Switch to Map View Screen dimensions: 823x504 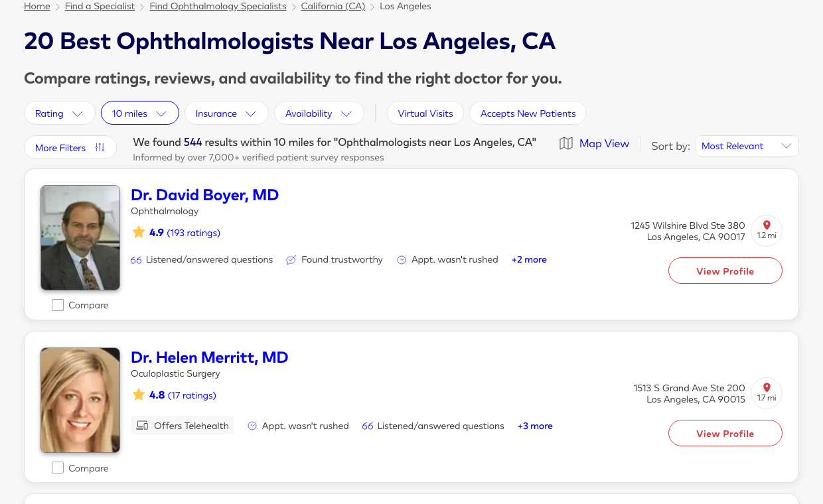595,144
